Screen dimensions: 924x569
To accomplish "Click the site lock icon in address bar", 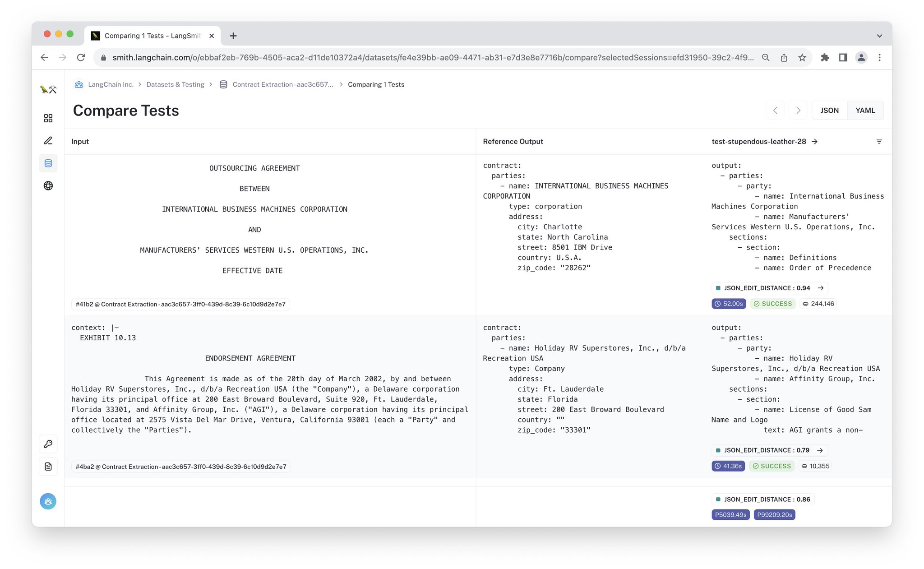I will point(103,57).
